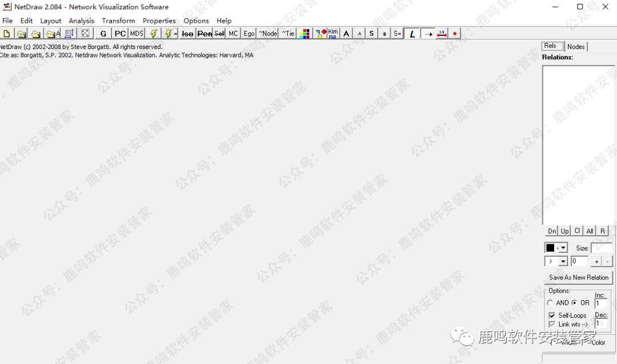
Task: Open the multicolor node color palette icon
Action: coord(305,34)
